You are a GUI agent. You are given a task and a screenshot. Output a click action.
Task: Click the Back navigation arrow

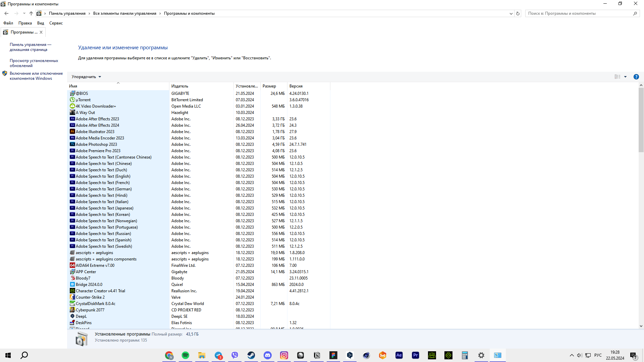(x=6, y=13)
